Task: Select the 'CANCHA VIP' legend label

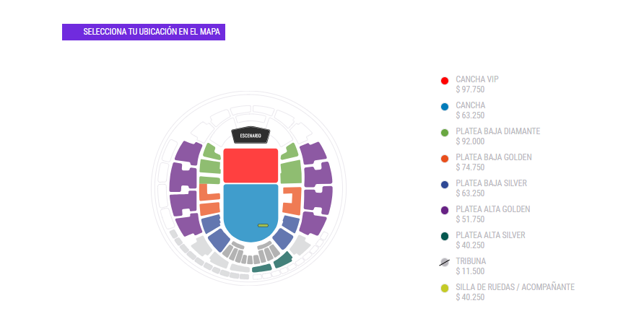Action: [x=477, y=79]
